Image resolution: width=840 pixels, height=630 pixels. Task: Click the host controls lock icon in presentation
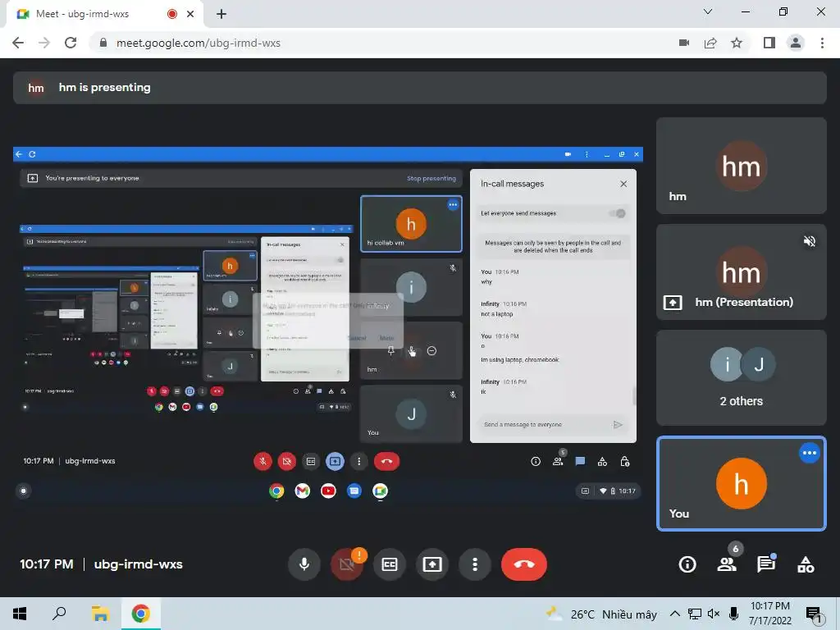tap(624, 461)
